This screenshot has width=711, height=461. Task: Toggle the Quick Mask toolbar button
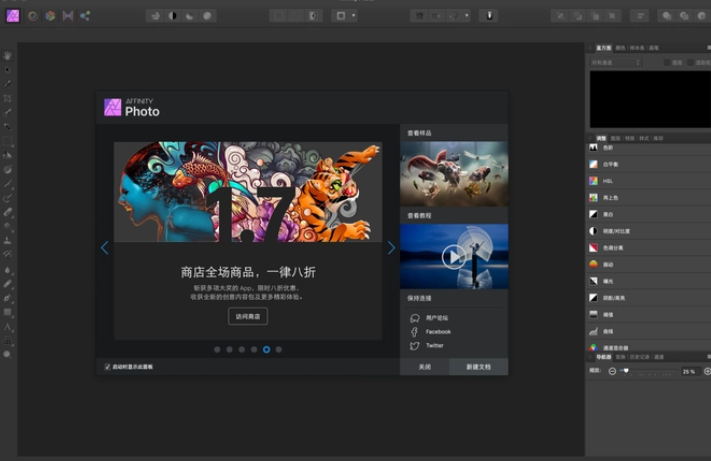click(341, 16)
